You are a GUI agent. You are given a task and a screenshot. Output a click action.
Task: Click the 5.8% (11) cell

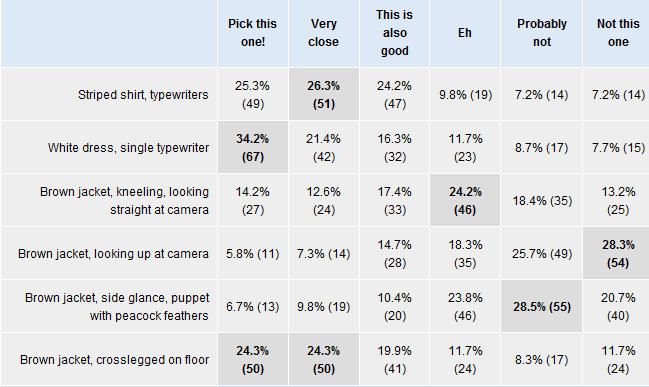click(x=252, y=253)
